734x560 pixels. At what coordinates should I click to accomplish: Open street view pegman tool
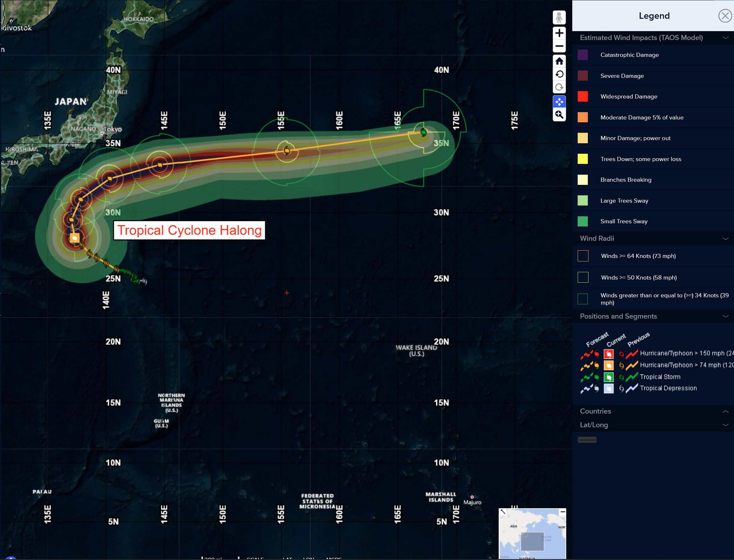559,17
